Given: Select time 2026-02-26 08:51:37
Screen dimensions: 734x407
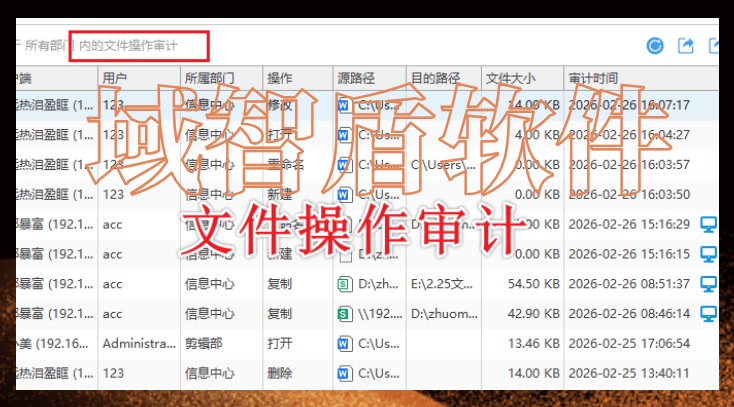Looking at the screenshot, I should pos(629,284).
